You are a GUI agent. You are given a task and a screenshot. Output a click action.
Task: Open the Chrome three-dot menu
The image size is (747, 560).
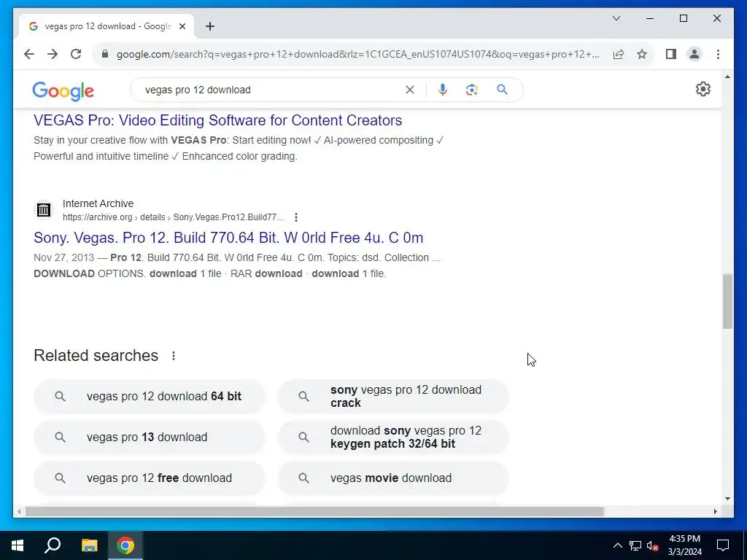pos(718,54)
